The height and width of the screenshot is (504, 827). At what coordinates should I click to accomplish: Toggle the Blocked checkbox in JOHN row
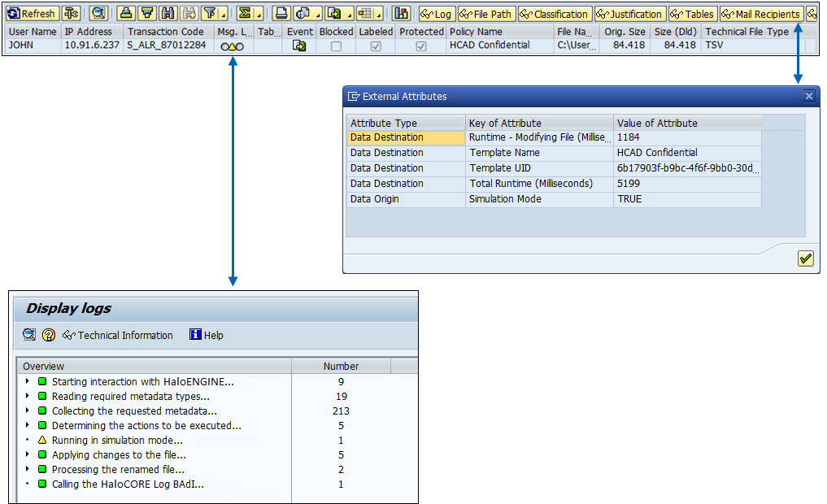(x=336, y=46)
